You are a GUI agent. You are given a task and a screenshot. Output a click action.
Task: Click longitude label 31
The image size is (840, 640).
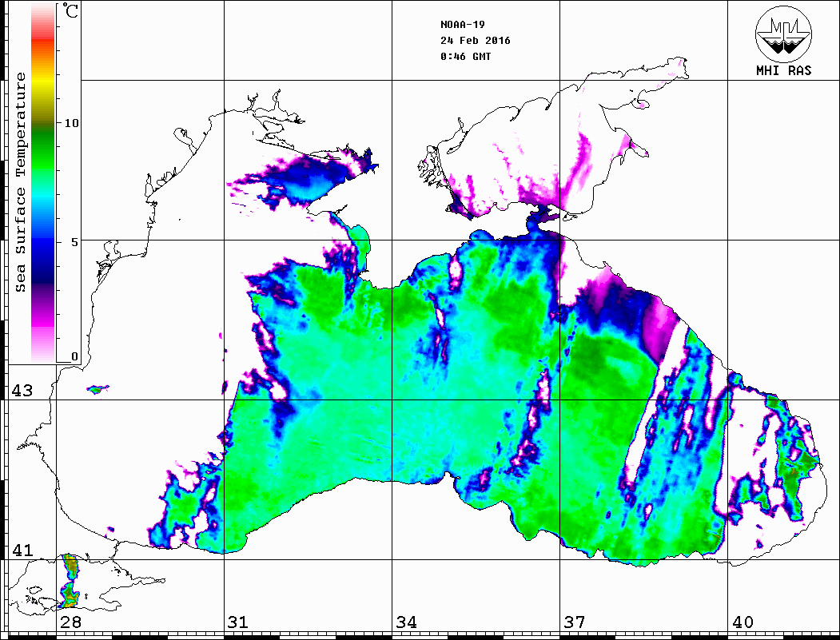pos(238,622)
